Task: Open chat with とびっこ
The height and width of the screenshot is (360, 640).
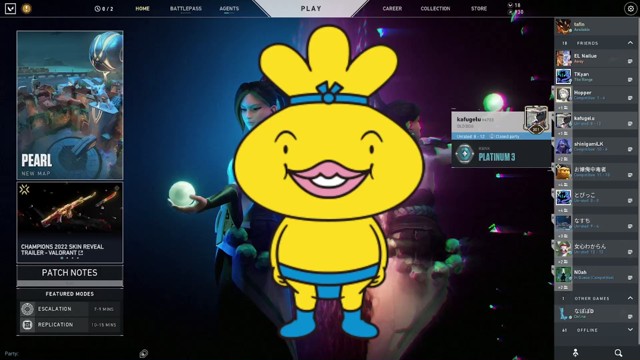Action: (630, 200)
